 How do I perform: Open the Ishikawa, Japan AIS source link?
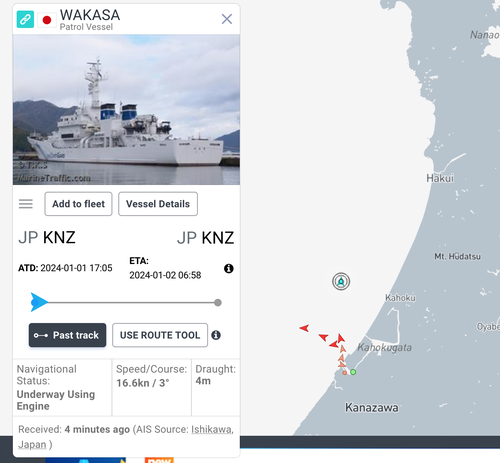point(126,437)
